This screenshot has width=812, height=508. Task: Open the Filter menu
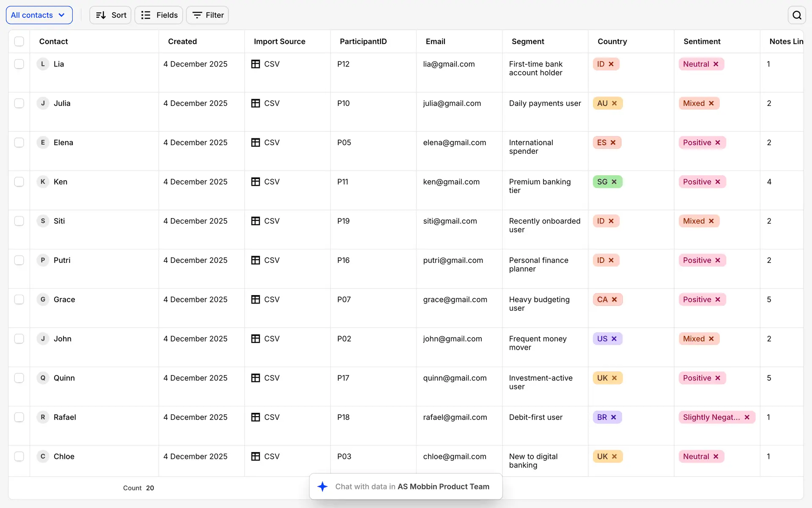[x=208, y=15]
